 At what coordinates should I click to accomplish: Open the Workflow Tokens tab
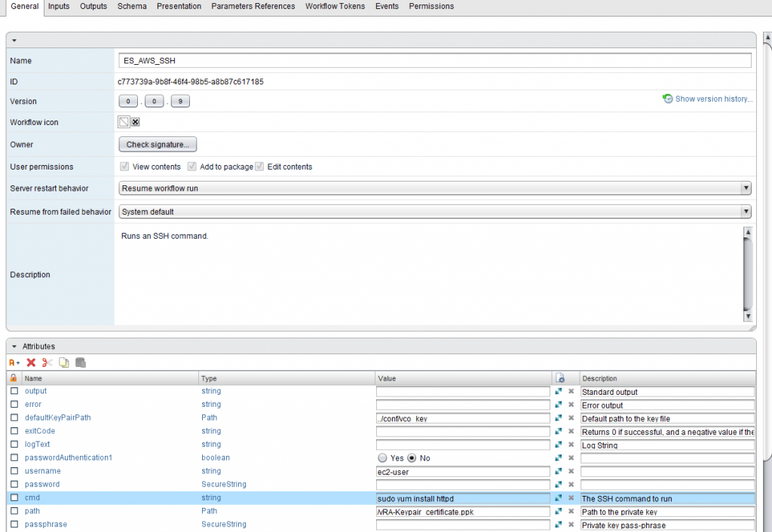click(335, 6)
